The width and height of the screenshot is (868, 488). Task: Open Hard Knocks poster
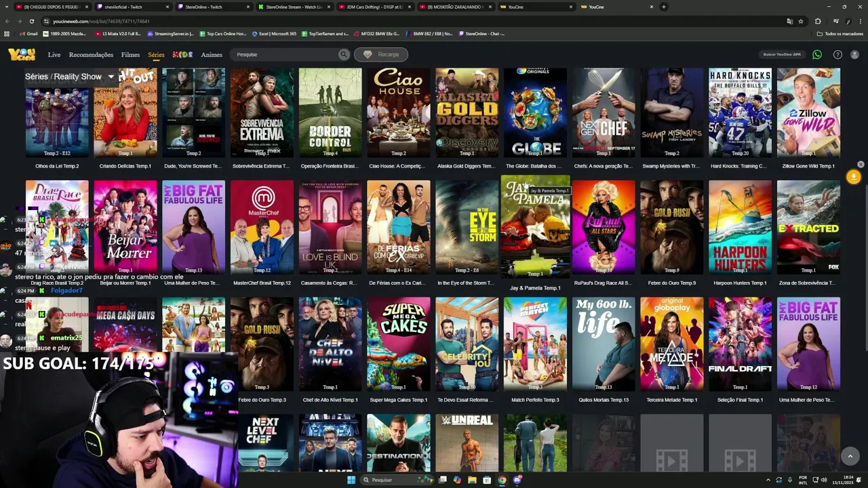click(x=740, y=113)
